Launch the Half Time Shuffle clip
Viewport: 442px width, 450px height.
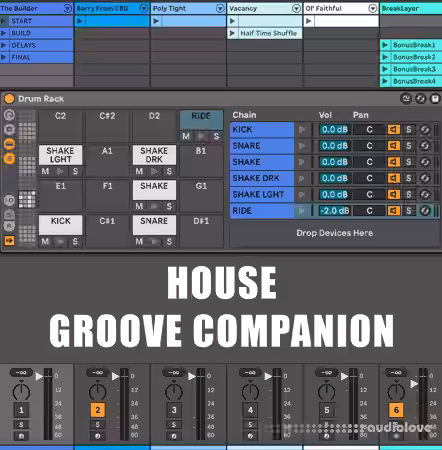click(232, 33)
